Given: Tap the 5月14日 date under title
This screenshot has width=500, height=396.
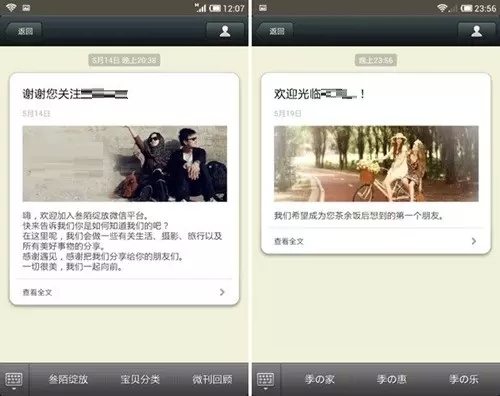Looking at the screenshot, I should click(36, 113).
